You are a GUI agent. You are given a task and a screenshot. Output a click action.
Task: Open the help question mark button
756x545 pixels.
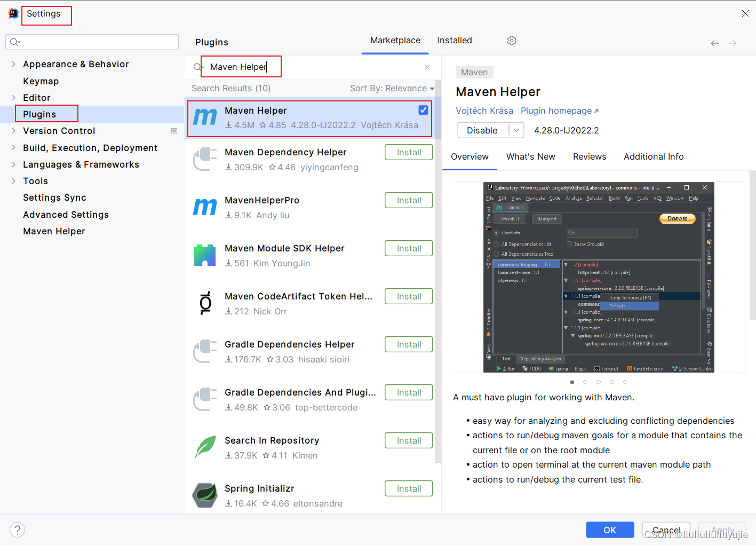point(17,530)
